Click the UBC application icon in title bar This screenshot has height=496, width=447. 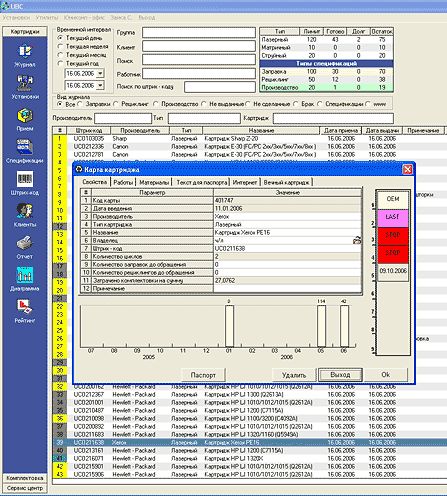pos(5,6)
